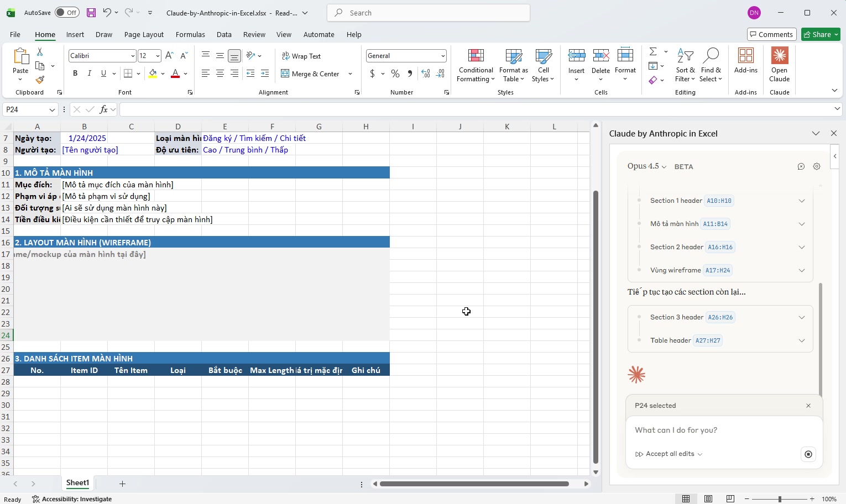Open the Comments button
Image resolution: width=846 pixels, height=504 pixels.
point(771,34)
